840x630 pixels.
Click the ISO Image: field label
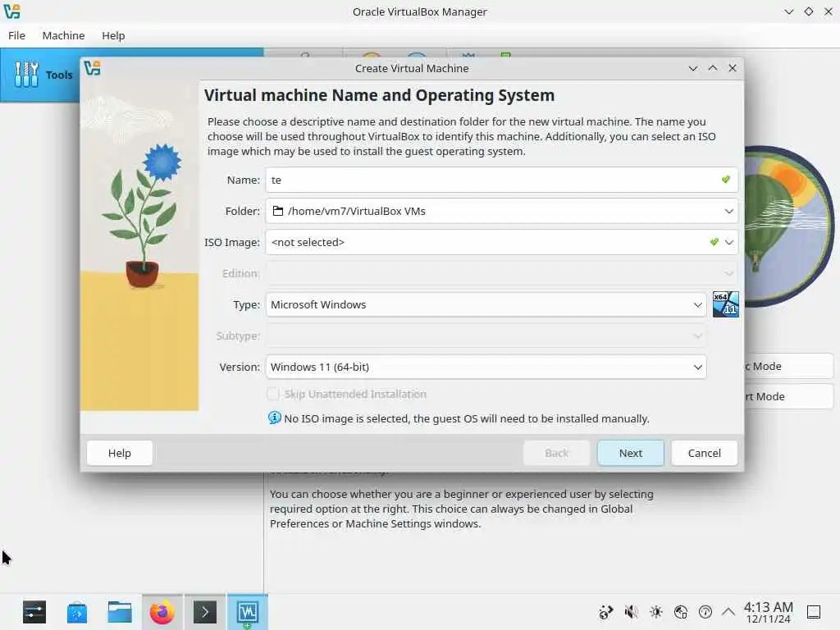232,242
